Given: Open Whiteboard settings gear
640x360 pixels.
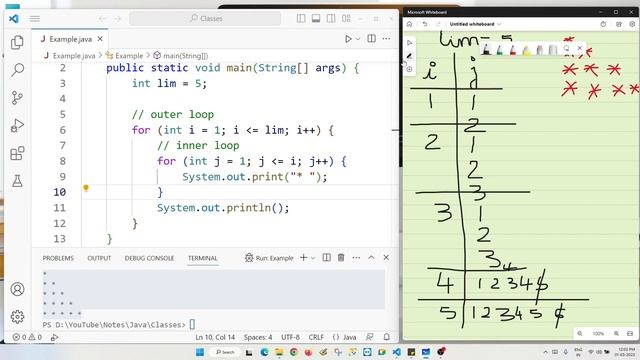Looking at the screenshot, I should (632, 24).
